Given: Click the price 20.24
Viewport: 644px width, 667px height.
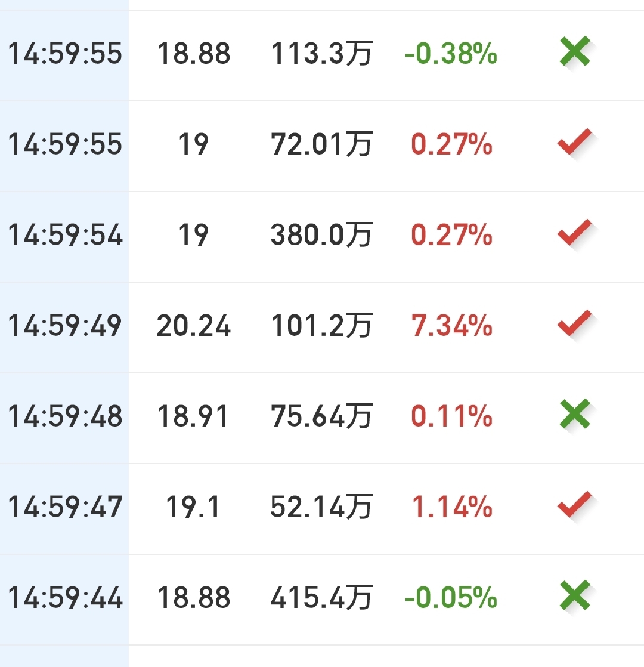Looking at the screenshot, I should 193,326.
